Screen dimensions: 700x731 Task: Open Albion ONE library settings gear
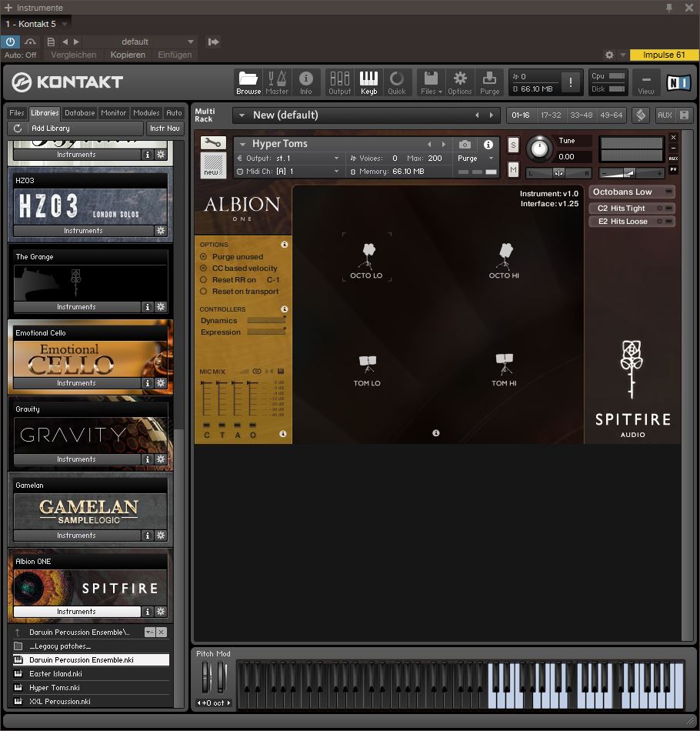[x=161, y=612]
